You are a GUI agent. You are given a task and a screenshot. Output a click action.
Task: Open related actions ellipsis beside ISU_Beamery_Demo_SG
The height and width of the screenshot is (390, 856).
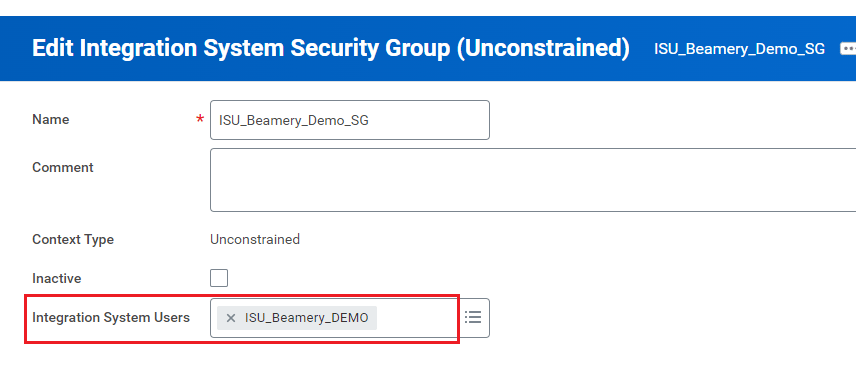[x=848, y=49]
